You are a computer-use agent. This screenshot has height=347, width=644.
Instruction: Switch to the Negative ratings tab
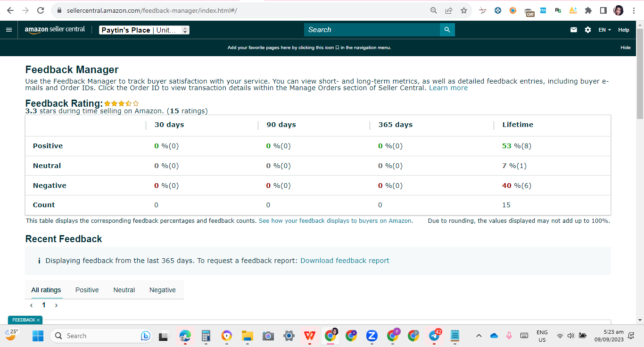163,290
